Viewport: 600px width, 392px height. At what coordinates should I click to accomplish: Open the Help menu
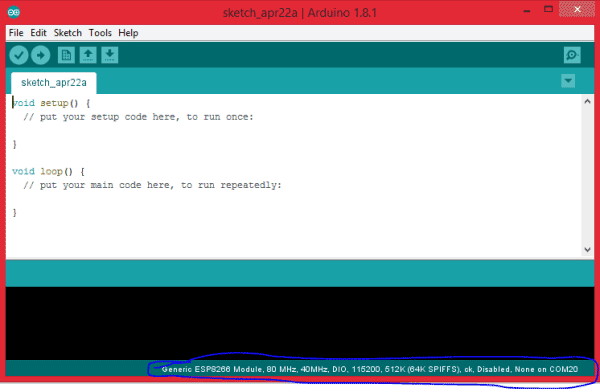(128, 33)
